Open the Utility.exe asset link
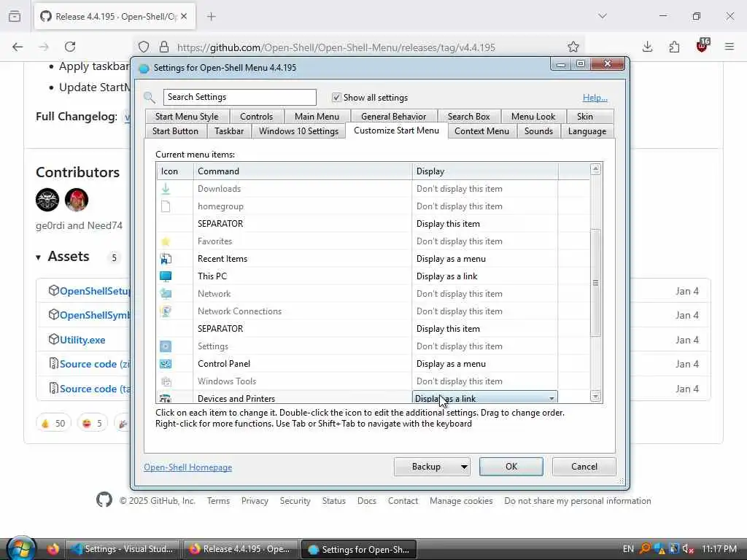This screenshot has height=560, width=747. 82,340
